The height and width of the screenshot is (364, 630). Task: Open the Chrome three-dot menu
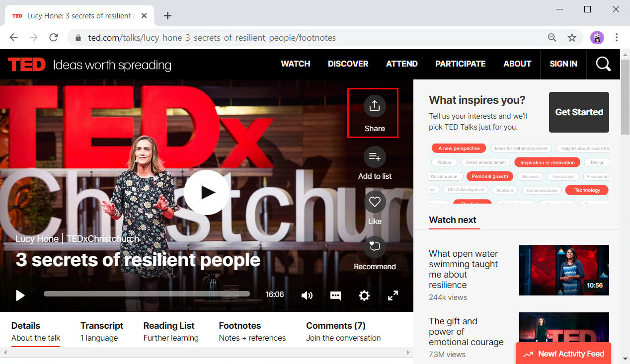tap(617, 37)
